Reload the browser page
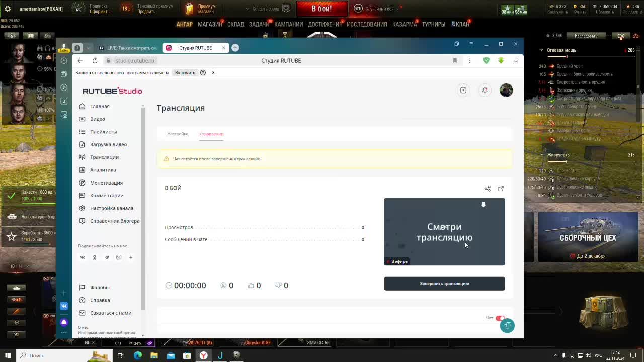Image resolution: width=644 pixels, height=362 pixels. click(x=95, y=61)
